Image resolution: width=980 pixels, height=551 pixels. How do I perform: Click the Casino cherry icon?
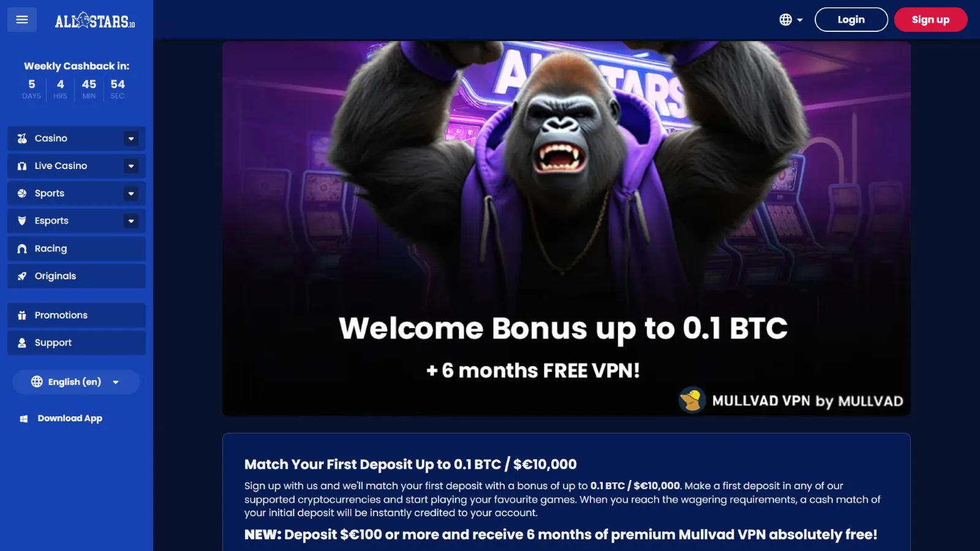click(22, 138)
